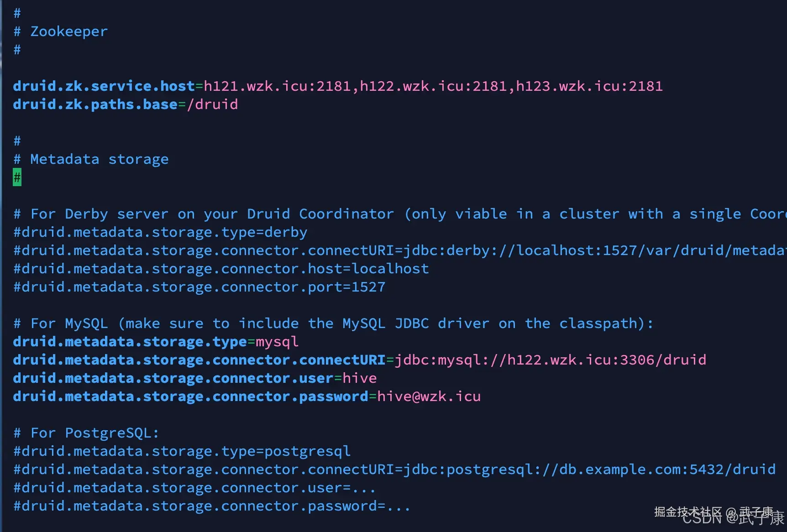Click the commented connector.port=1527 line
The height and width of the screenshot is (532, 787).
199,287
